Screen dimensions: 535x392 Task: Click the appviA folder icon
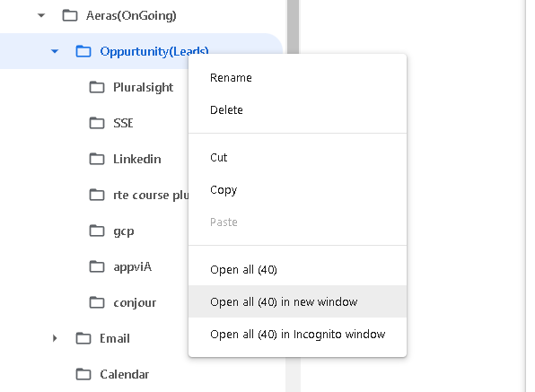click(x=97, y=266)
